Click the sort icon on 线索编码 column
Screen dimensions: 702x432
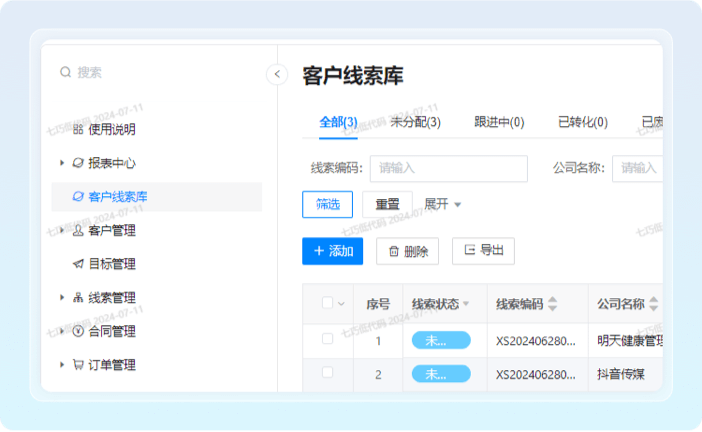[x=553, y=304]
